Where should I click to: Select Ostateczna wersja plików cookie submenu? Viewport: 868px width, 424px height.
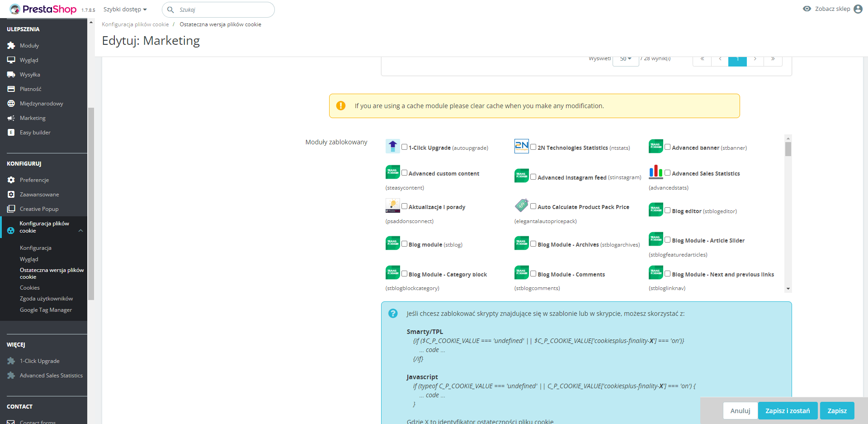coord(52,273)
